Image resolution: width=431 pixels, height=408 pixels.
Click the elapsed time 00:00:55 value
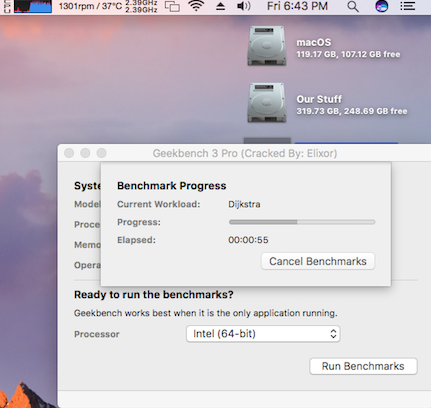248,240
